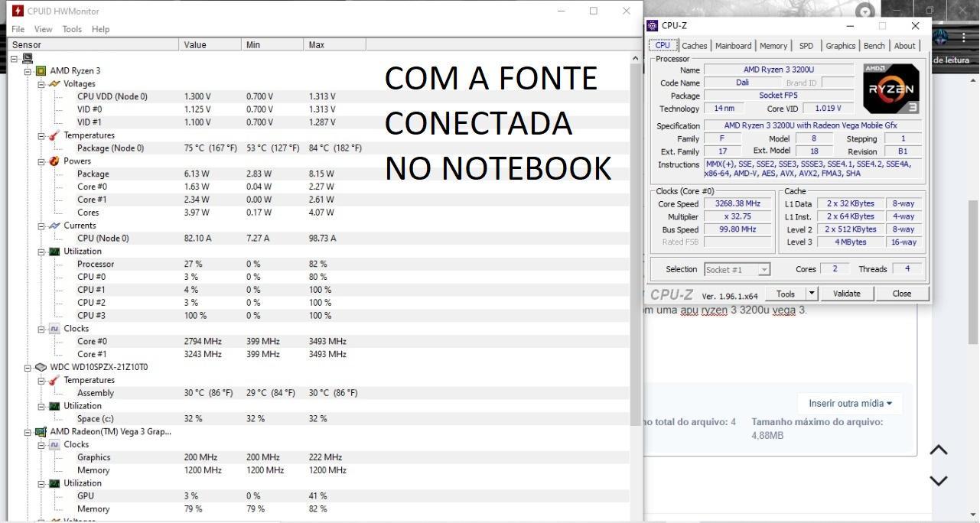
Task: Switch to the Mainboard tab in CPU-Z
Action: pyautogui.click(x=733, y=46)
